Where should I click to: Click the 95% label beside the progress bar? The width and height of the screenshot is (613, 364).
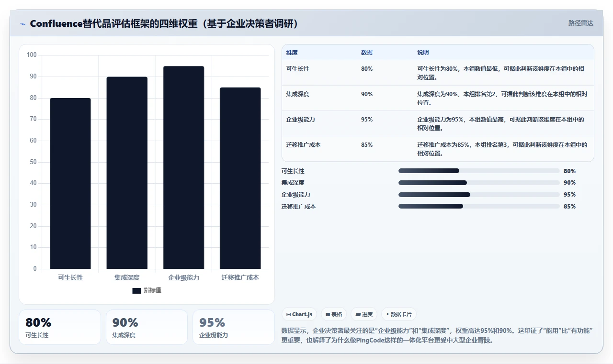point(570,195)
